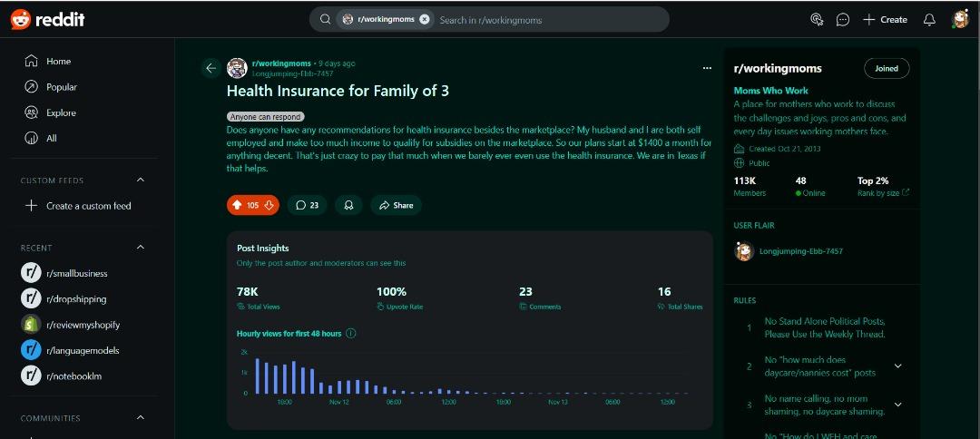Screen dimensions: 980x439
Task: Open r/smallbusiness from recent list
Action: 76,273
